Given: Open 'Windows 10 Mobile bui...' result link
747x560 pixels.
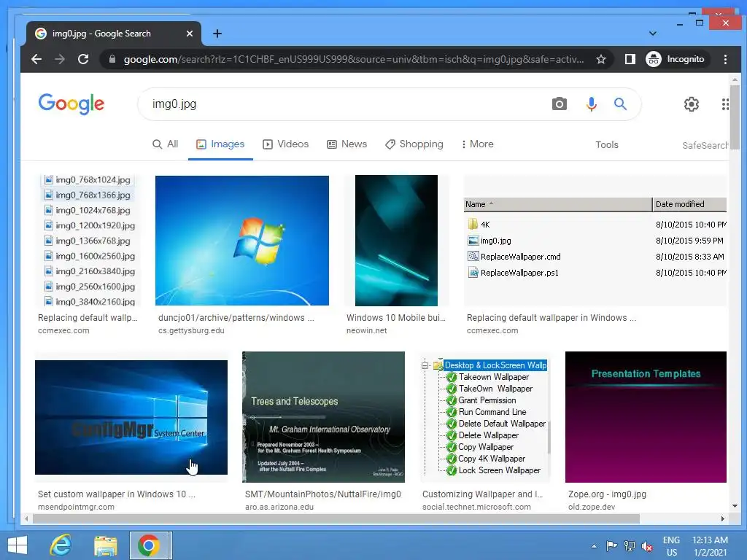Looking at the screenshot, I should (x=396, y=318).
